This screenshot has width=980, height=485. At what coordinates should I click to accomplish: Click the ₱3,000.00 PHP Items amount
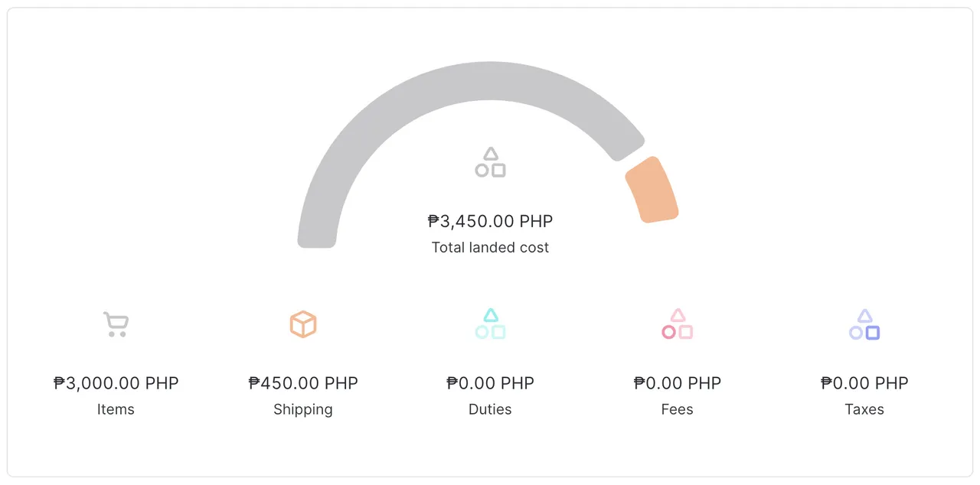coord(116,382)
